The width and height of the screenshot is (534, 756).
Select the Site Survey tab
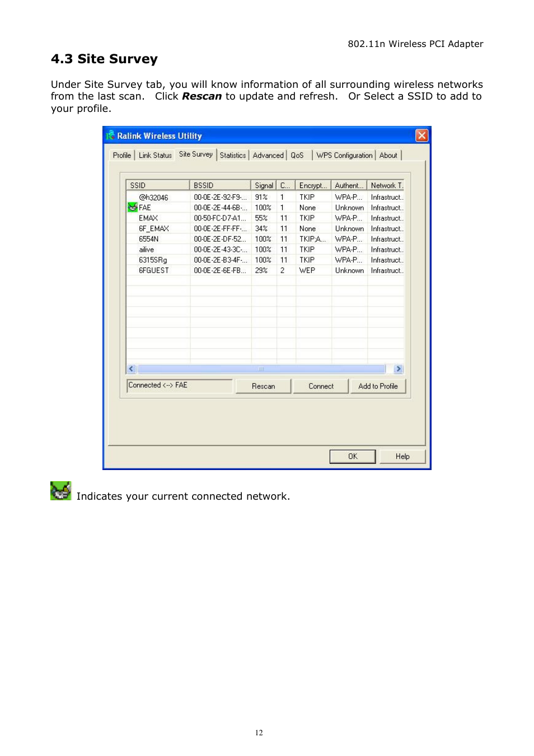196,154
